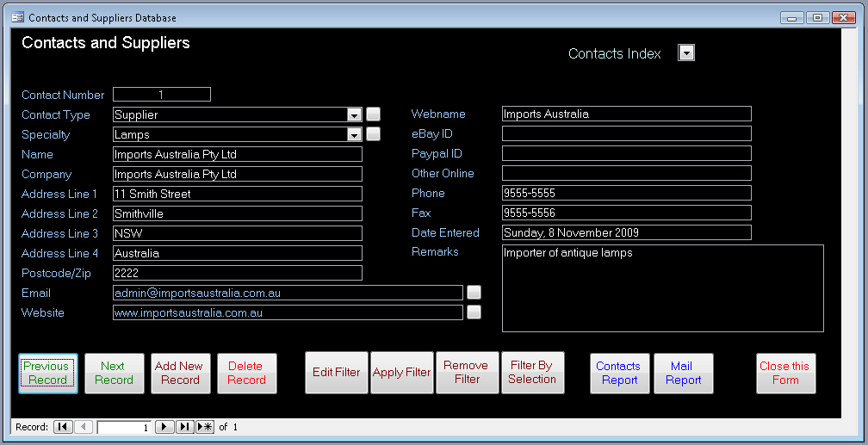Viewport: 868px width, 445px height.
Task: Go to first record in navigator
Action: 63,427
